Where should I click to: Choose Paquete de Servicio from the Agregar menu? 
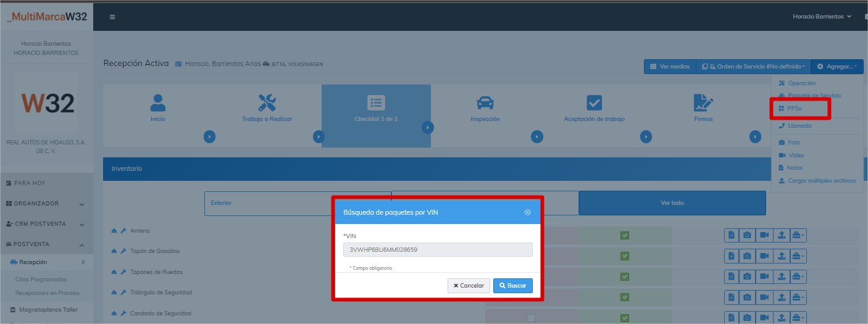click(810, 96)
